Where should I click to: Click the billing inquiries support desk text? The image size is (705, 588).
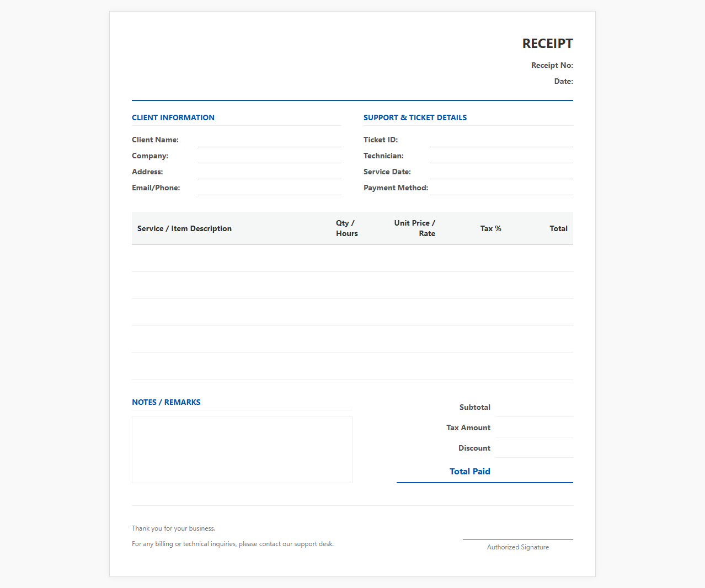tap(233, 544)
